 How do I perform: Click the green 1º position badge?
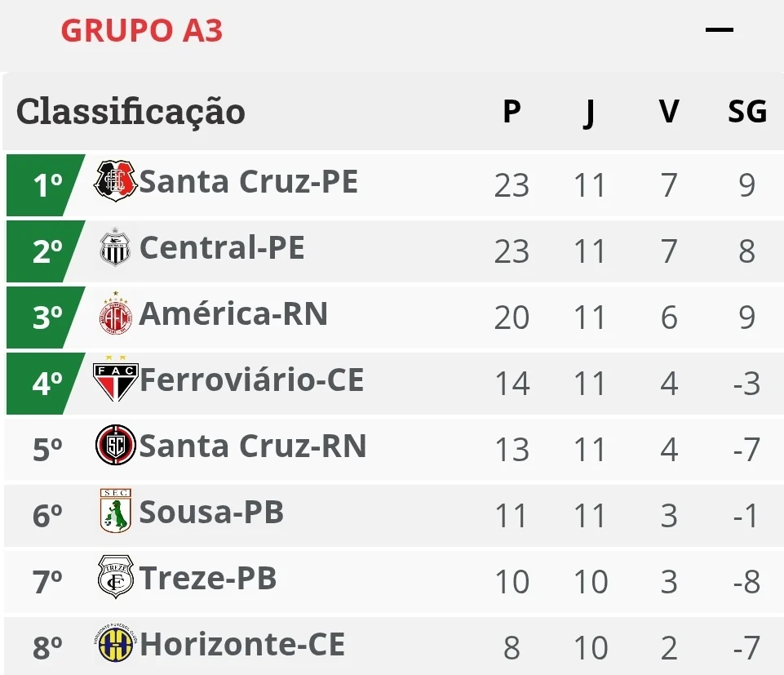[x=46, y=185]
